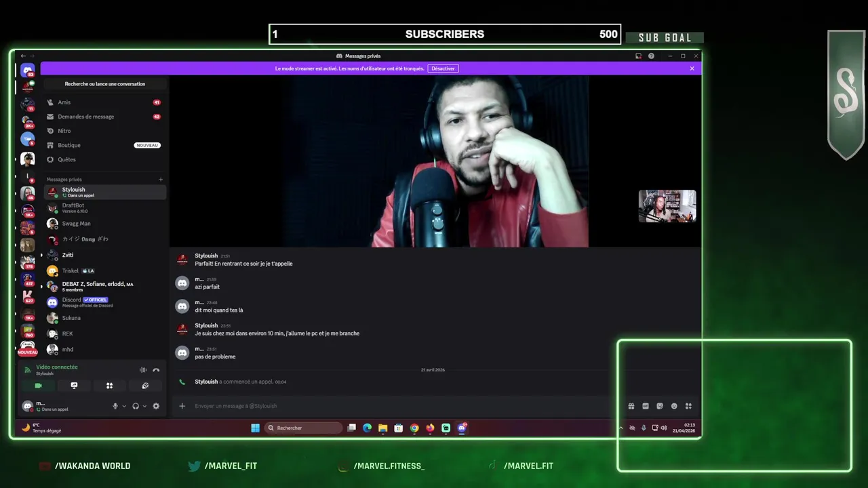This screenshot has width=868, height=488.
Task: Select Stylouish direct message
Action: 105,192
